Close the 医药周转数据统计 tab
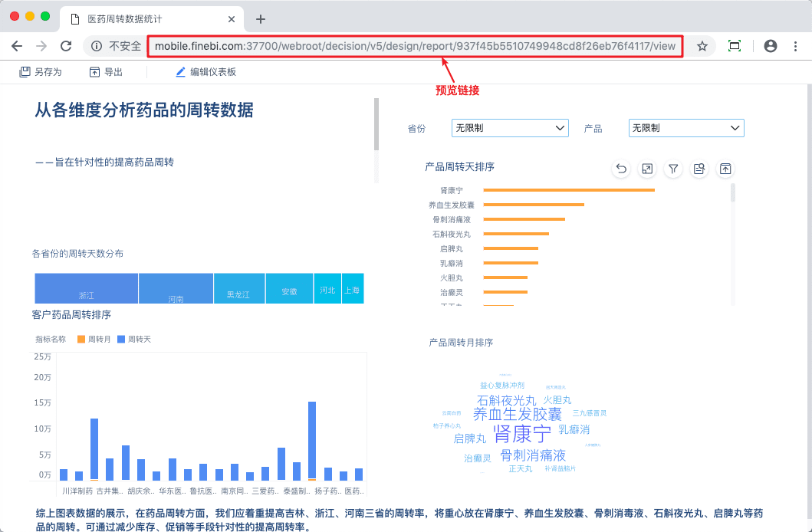 (x=232, y=19)
